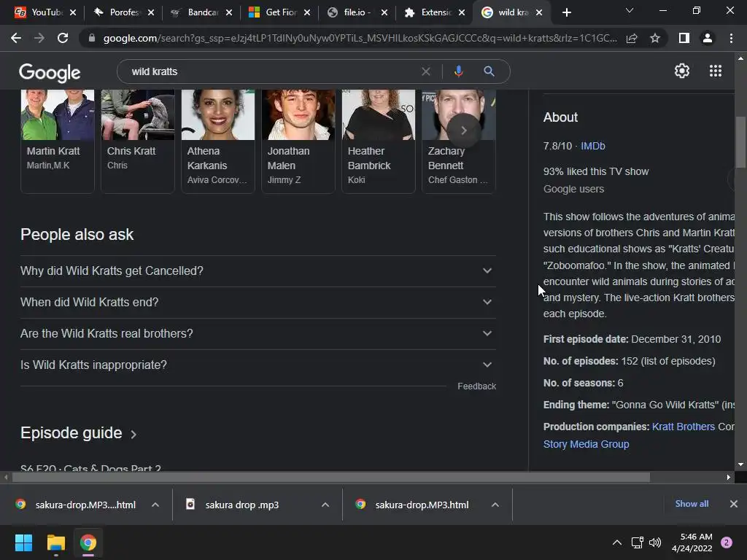Open the taskbar clock and date

tap(692, 542)
